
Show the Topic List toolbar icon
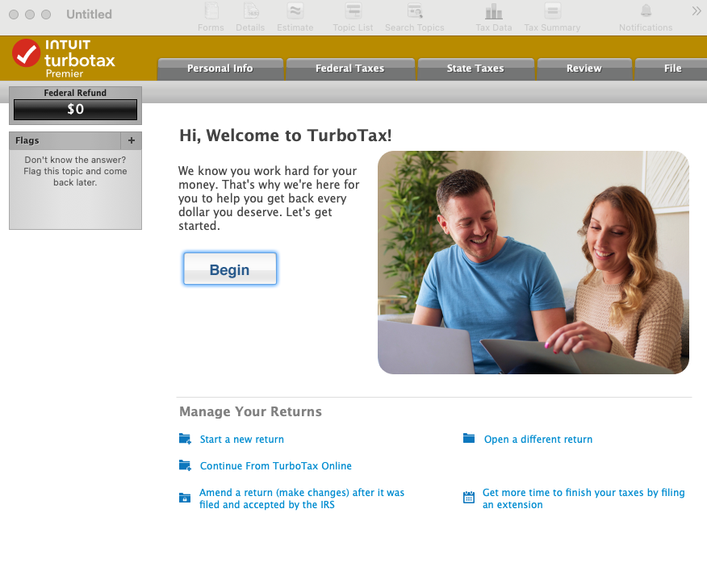[x=353, y=18]
